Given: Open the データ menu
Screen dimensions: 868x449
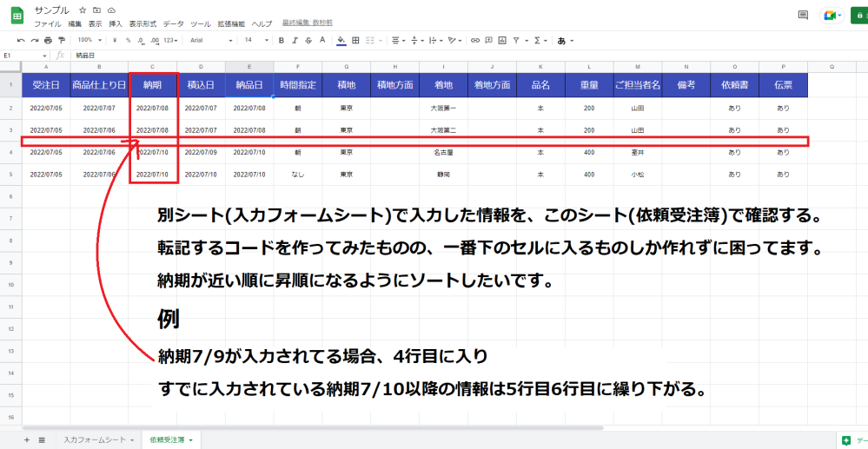Looking at the screenshot, I should (x=174, y=23).
